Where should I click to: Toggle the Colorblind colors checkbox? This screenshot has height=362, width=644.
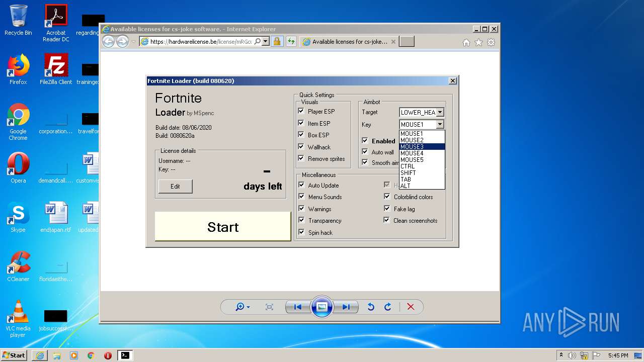point(387,197)
